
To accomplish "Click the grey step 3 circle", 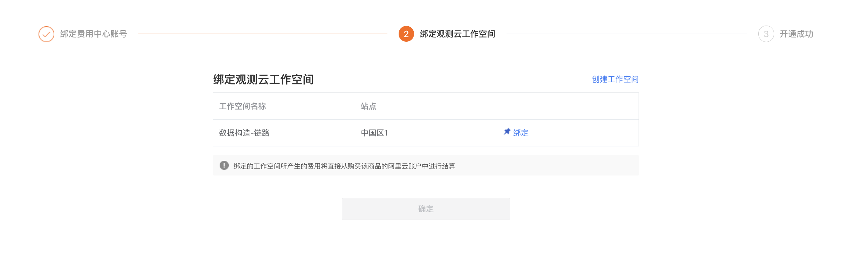I will click(766, 34).
